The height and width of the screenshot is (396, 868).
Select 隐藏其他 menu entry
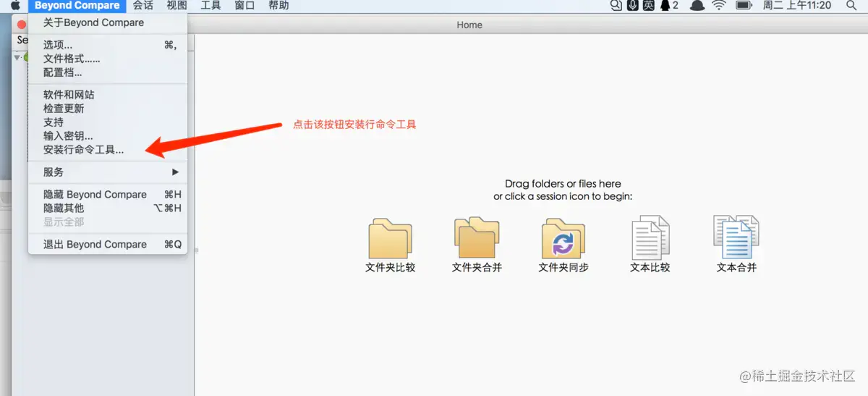point(108,208)
